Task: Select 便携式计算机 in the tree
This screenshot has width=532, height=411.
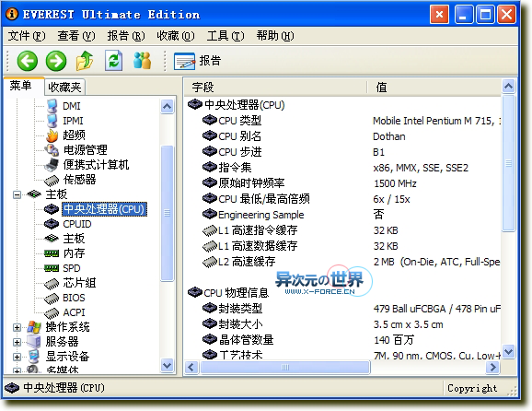Action: coord(96,165)
